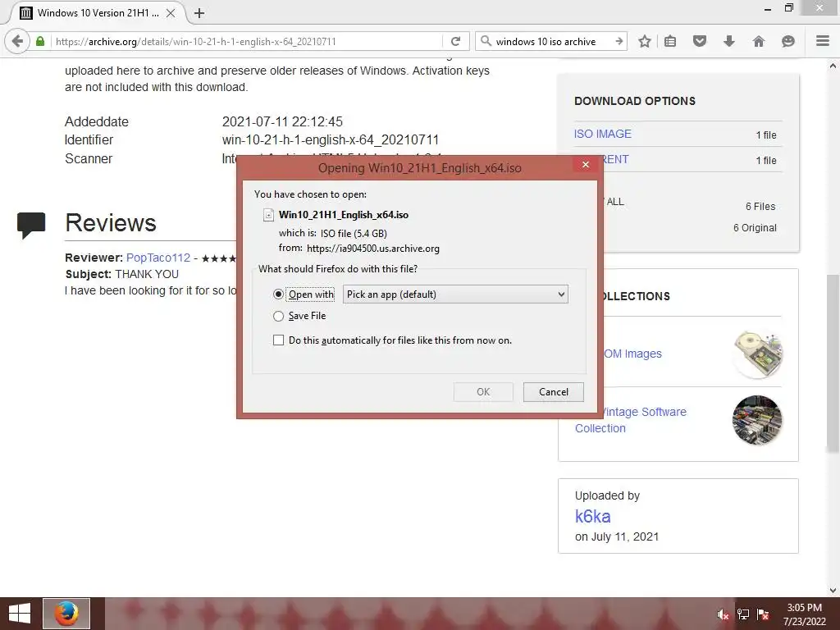
Task: Click the ISO IMAGE download link
Action: pos(603,134)
